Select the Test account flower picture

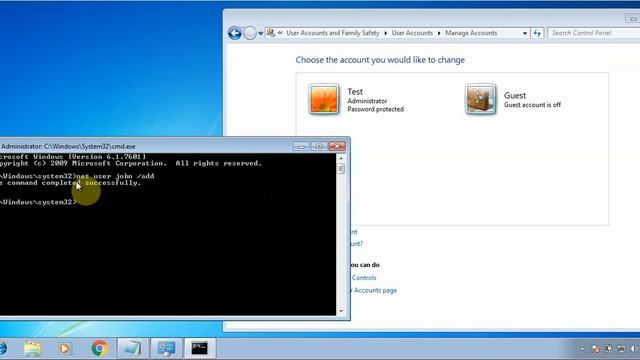[x=324, y=99]
